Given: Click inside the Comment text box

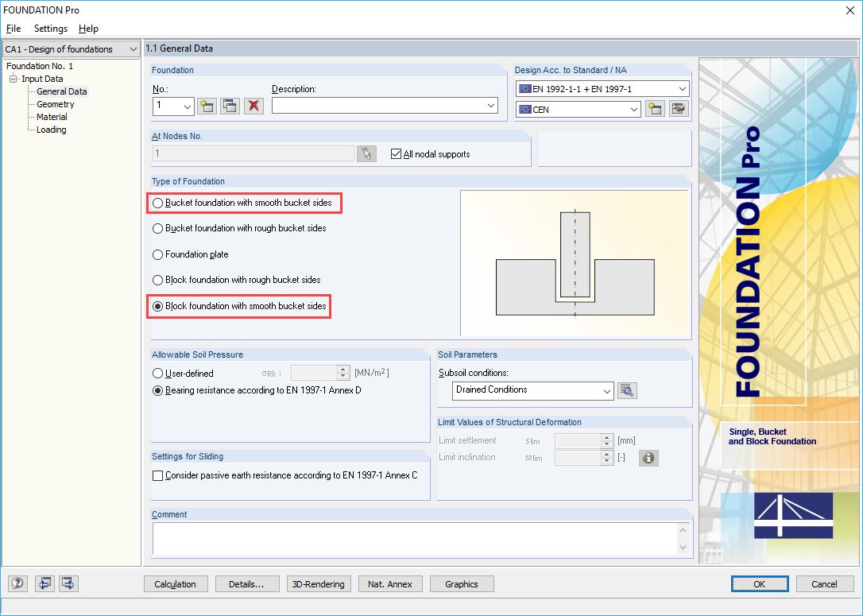Looking at the screenshot, I should (416, 538).
